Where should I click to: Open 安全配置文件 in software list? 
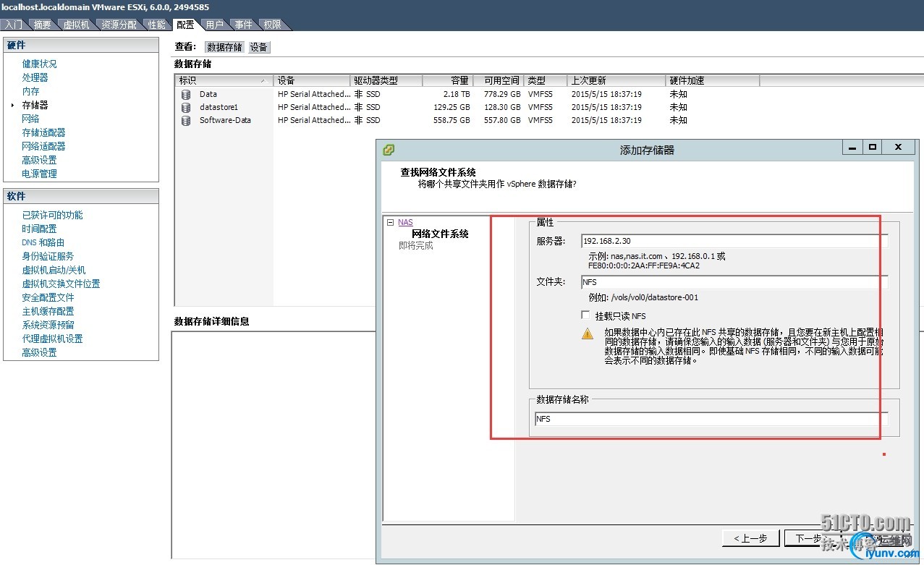point(48,297)
